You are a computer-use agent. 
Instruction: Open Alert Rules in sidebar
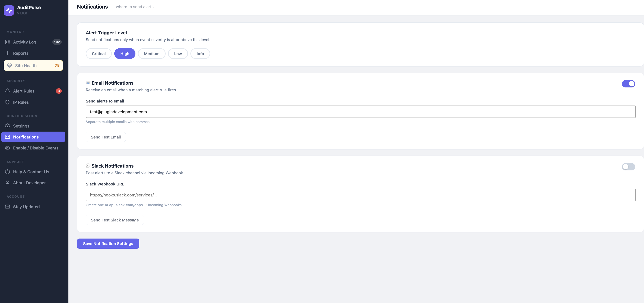pos(33,91)
